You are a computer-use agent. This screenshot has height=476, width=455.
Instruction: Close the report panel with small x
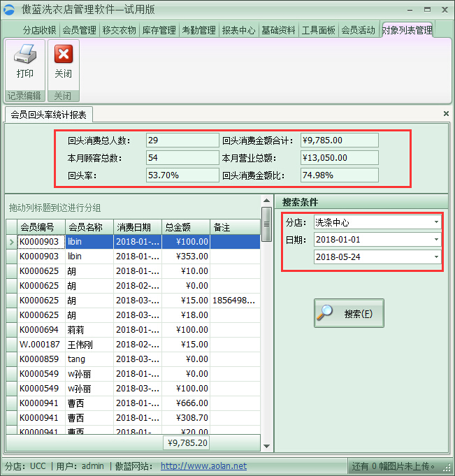(446, 113)
